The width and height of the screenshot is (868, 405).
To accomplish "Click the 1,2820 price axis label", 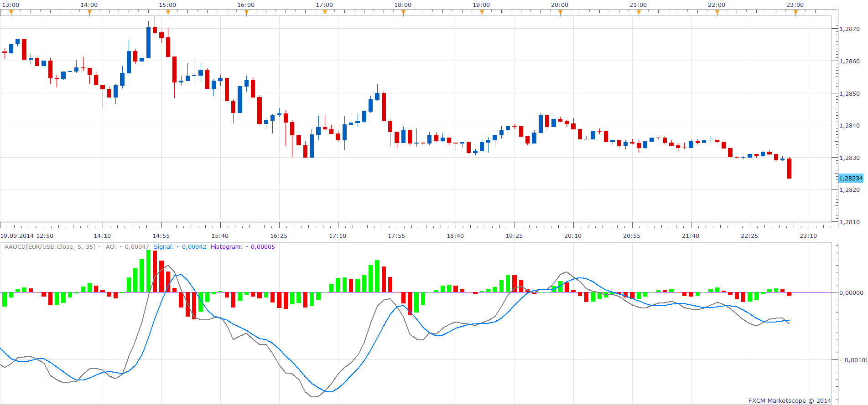I will click(x=850, y=190).
